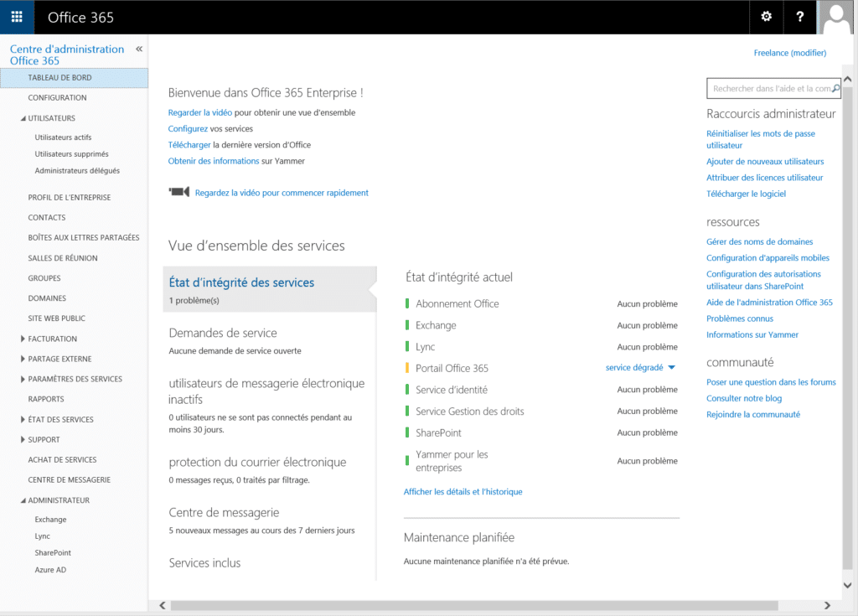Click the scroll down arrow on right scrollbar

[848, 585]
